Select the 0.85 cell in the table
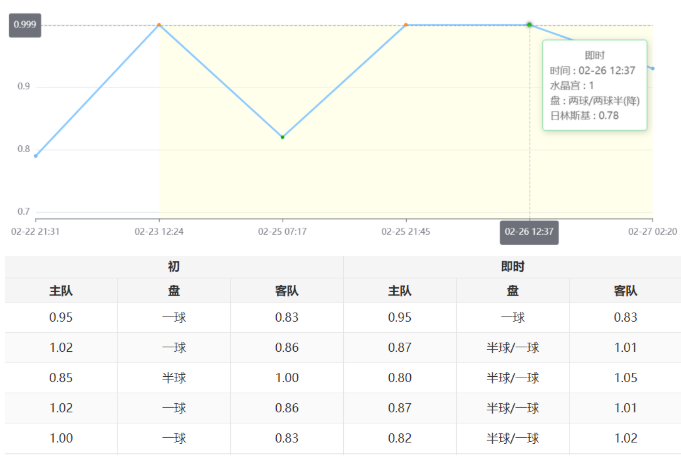 point(61,378)
